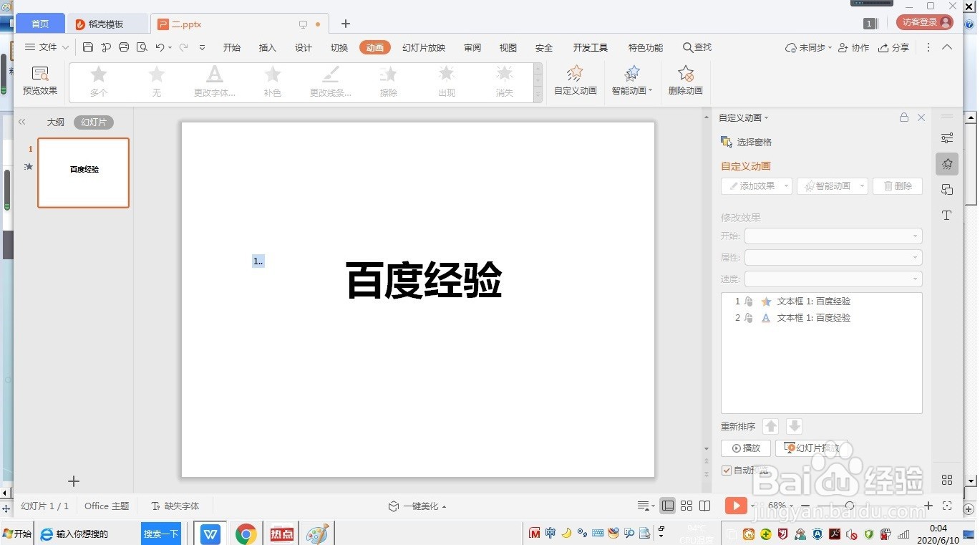Image resolution: width=980 pixels, height=545 pixels.
Task: Expand animation gallery more arrow
Action: click(538, 96)
